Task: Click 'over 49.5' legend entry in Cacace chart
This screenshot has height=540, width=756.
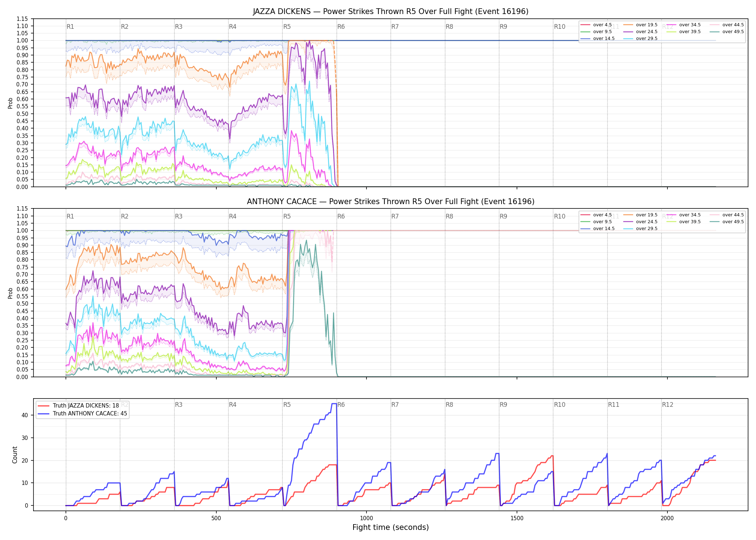Action: coord(727,222)
